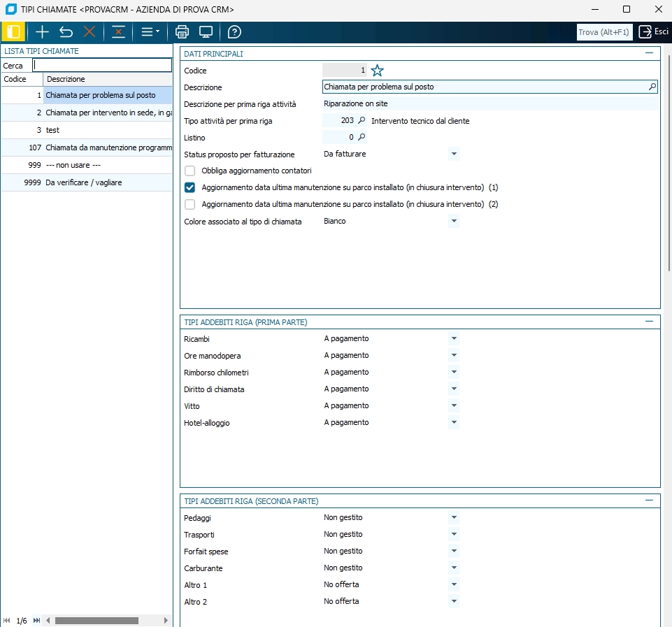The height and width of the screenshot is (627, 672).
Task: Click magnifier next to Tipo attività 203
Action: coord(362,121)
